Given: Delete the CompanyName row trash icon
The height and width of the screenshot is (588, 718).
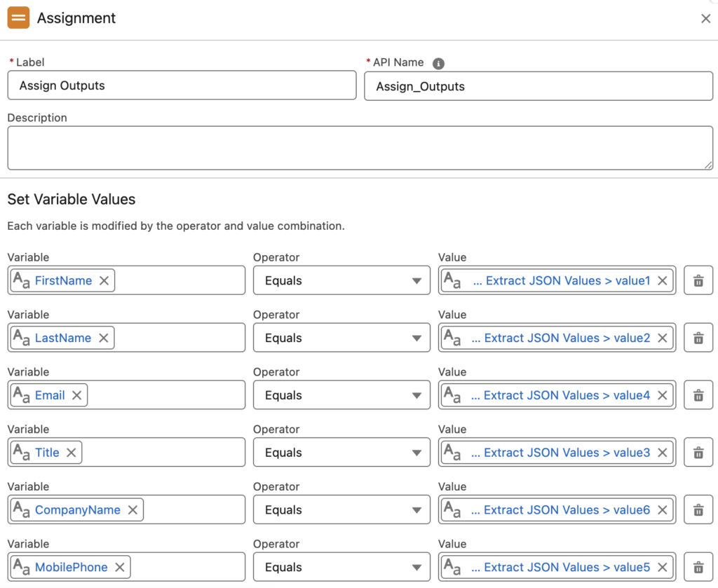Looking at the screenshot, I should [698, 510].
